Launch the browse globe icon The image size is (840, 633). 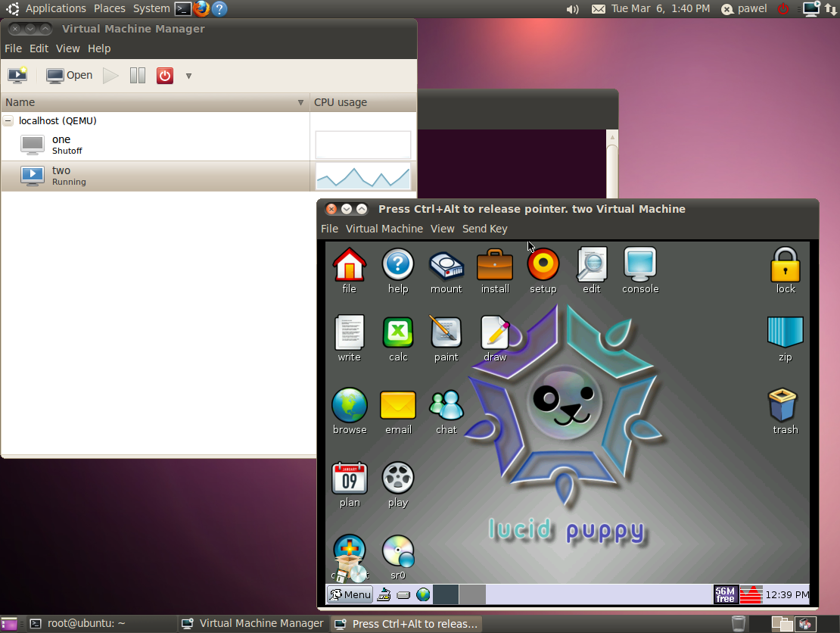349,411
